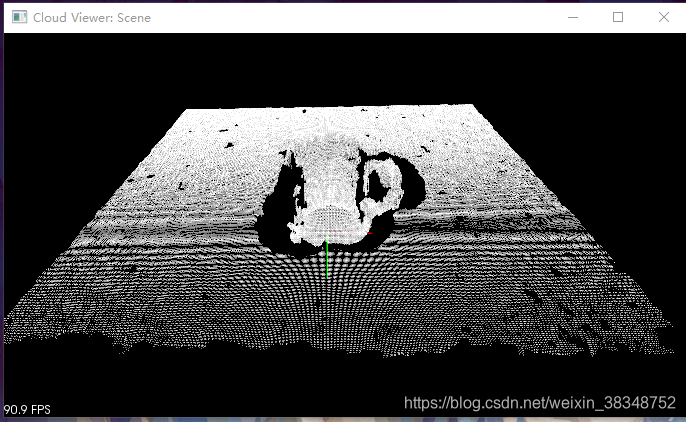This screenshot has width=686, height=422.
Task: Click the 'Cloud Viewer: Scene' title text
Action: click(x=92, y=17)
